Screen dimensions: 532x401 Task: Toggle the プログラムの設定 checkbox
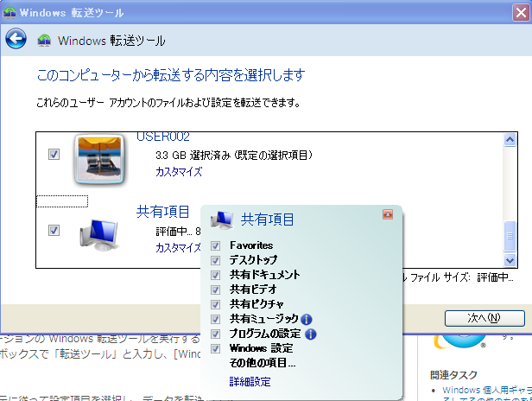click(x=215, y=334)
